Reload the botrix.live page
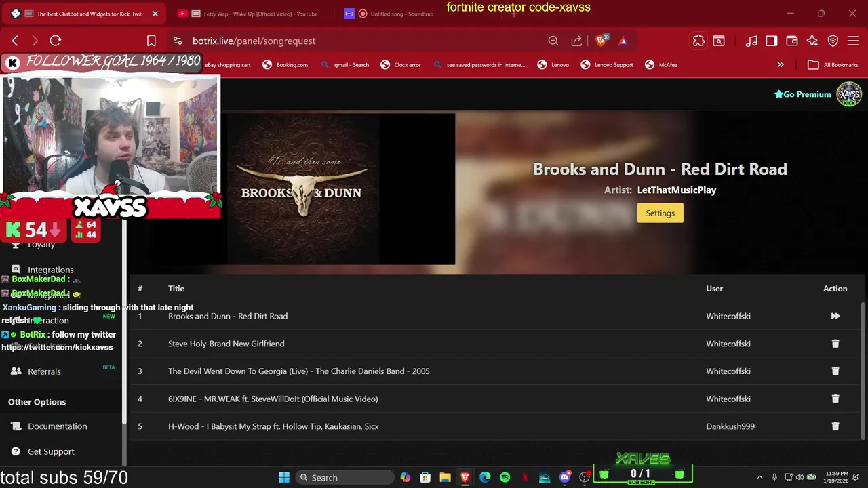Viewport: 868px width, 488px height. pyautogui.click(x=56, y=41)
